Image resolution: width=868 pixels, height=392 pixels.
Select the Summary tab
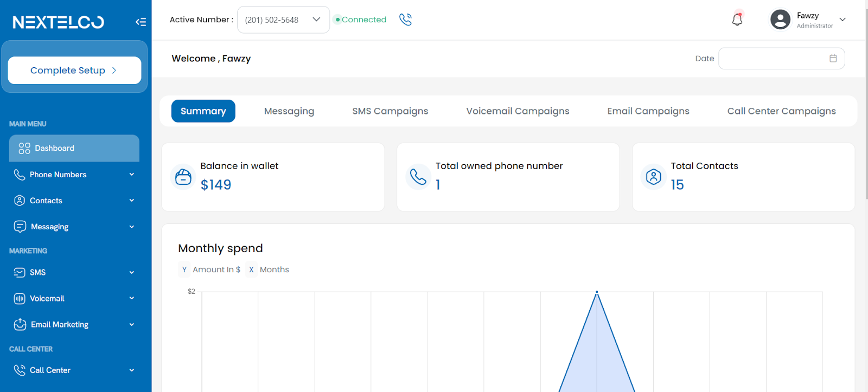(x=203, y=111)
